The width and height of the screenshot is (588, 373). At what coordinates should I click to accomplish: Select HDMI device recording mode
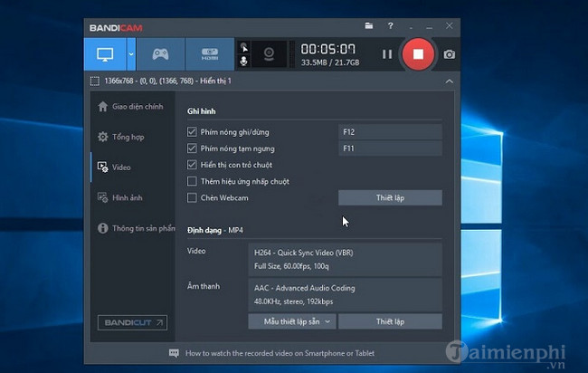tap(209, 53)
